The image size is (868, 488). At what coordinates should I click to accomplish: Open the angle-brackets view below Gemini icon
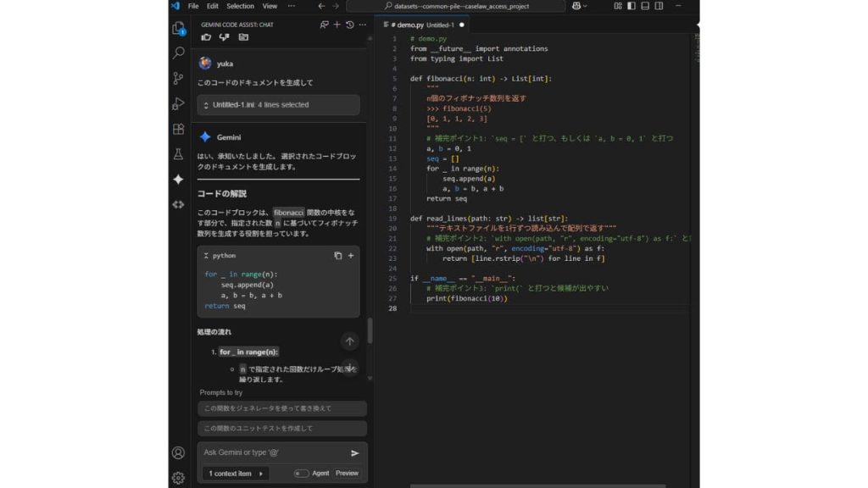click(178, 205)
